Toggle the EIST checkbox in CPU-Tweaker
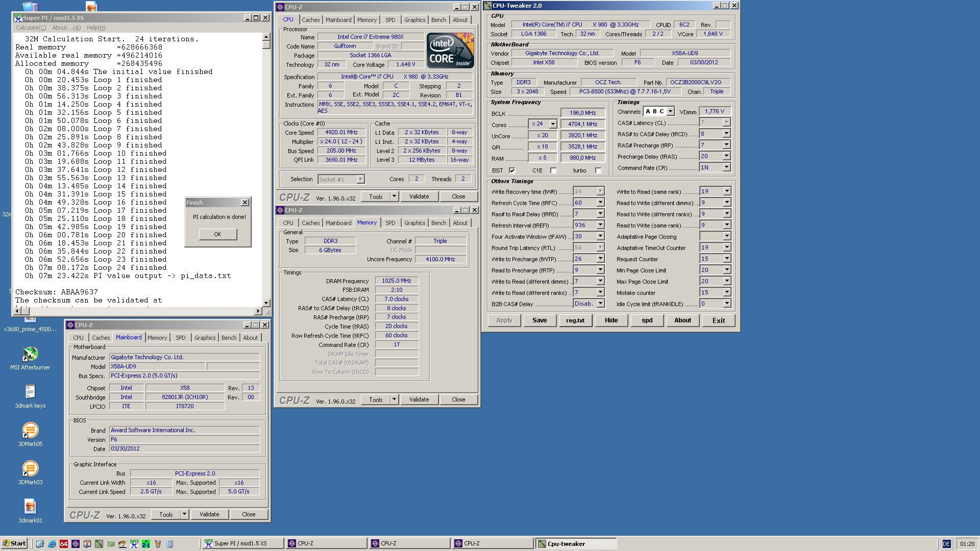This screenshot has width=980, height=551. 512,170
